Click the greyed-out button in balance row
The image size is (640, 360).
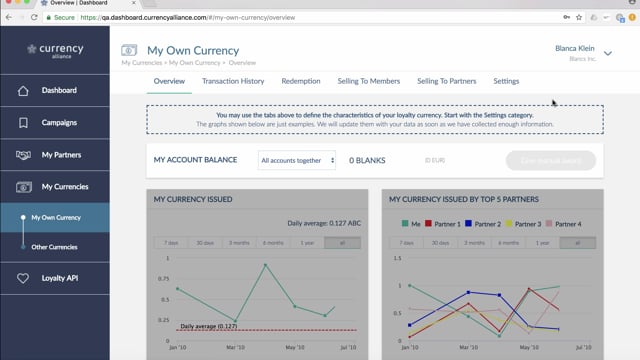551,160
